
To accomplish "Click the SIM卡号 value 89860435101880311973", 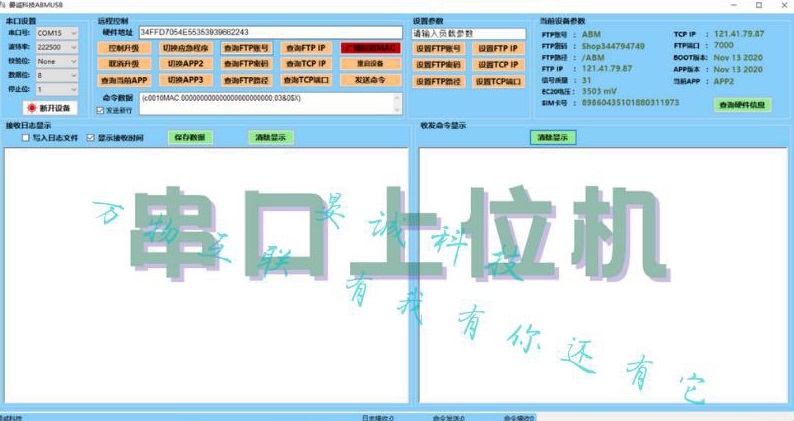I will click(x=630, y=102).
